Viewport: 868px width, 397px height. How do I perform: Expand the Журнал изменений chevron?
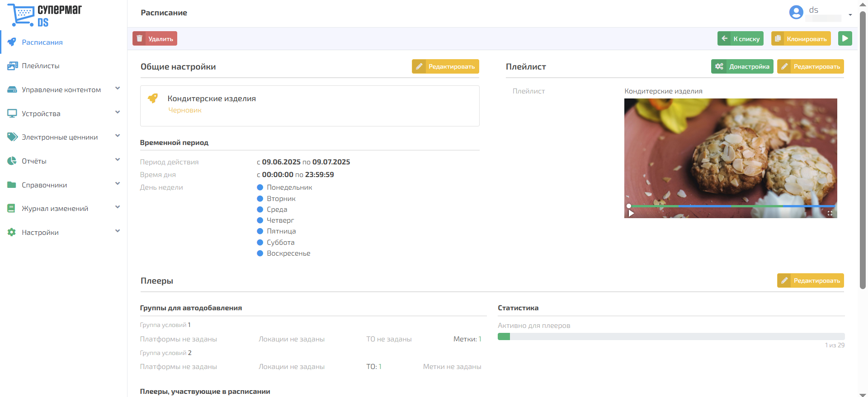(x=118, y=207)
